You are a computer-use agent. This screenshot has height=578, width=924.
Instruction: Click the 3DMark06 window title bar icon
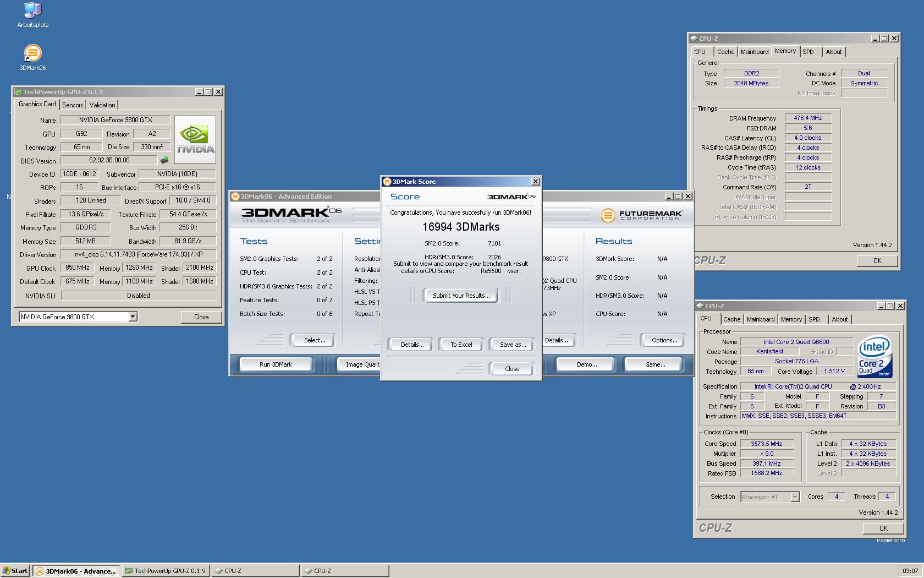[235, 197]
